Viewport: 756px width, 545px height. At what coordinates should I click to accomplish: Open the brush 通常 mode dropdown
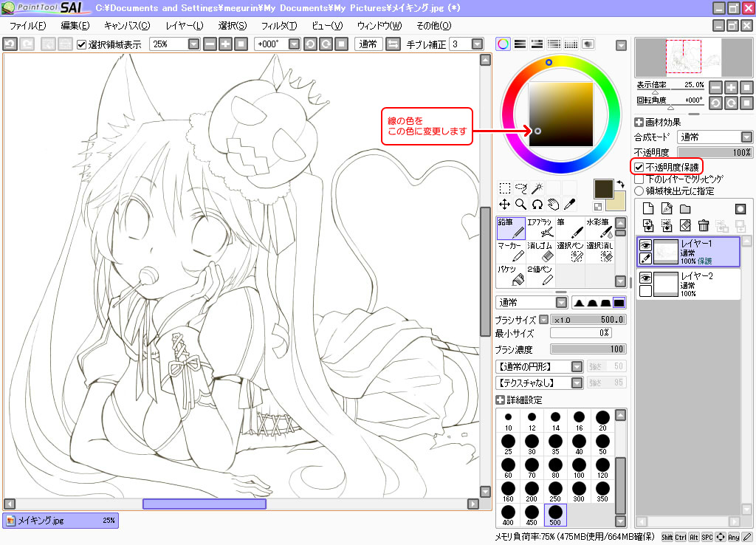pyautogui.click(x=561, y=302)
